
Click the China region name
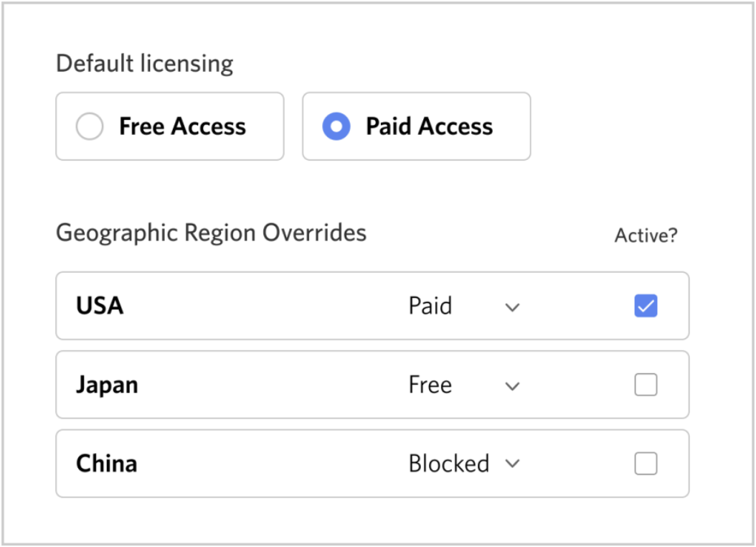pyautogui.click(x=106, y=464)
